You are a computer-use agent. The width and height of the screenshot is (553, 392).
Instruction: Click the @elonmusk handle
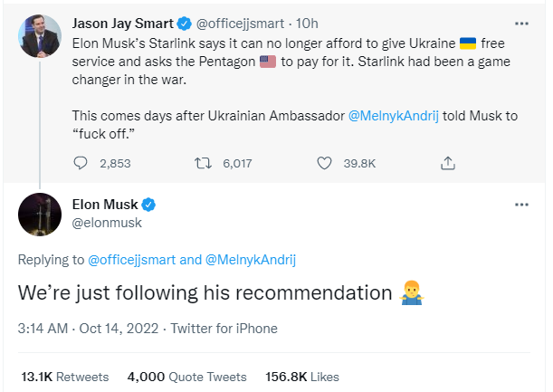[106, 223]
